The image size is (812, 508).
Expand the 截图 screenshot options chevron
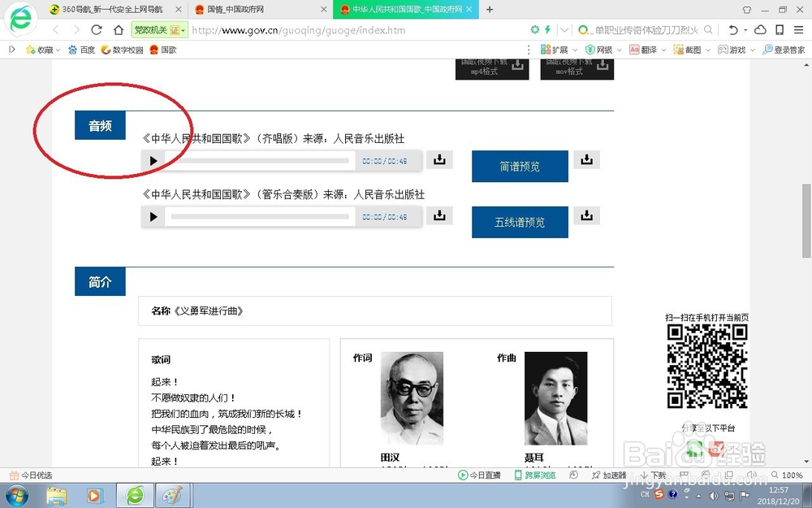click(x=706, y=49)
